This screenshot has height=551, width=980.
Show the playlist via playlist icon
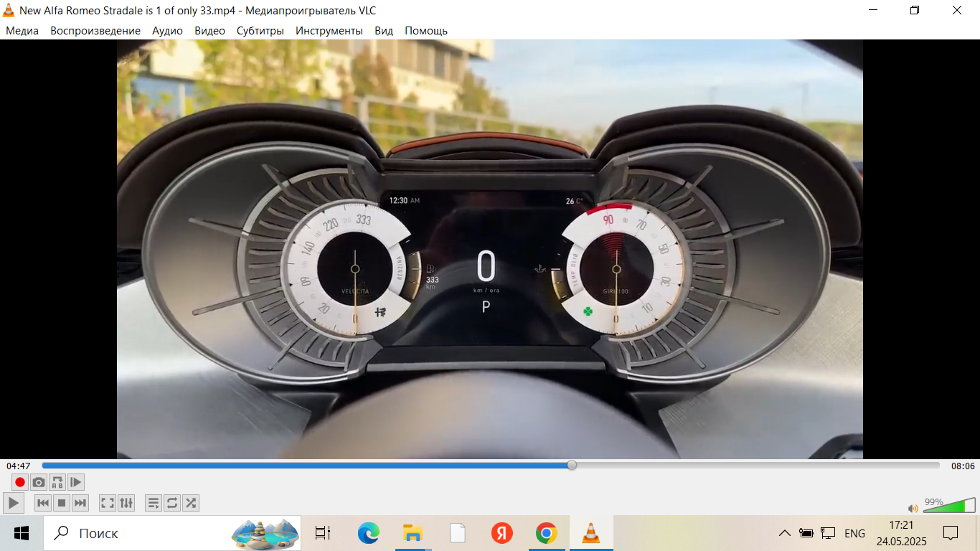pyautogui.click(x=154, y=503)
